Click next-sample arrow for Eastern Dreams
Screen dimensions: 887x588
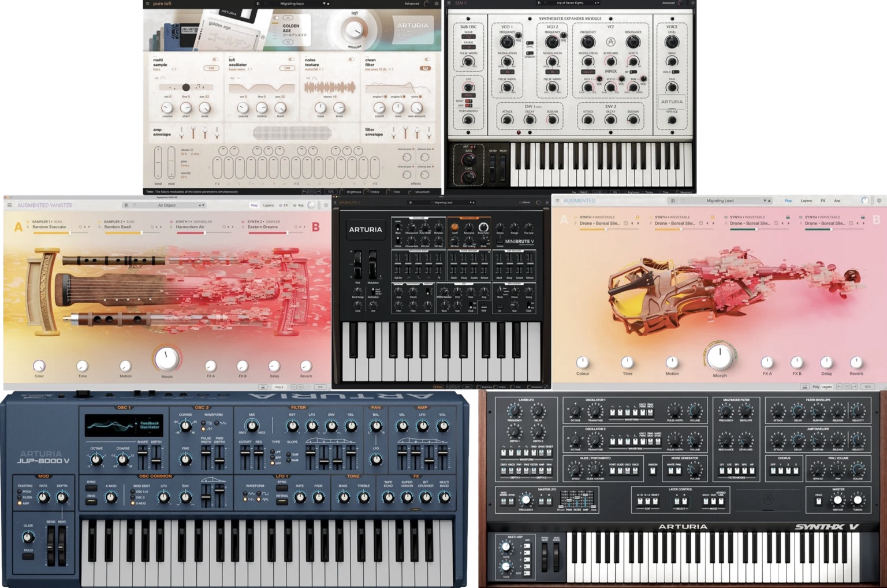tap(304, 227)
